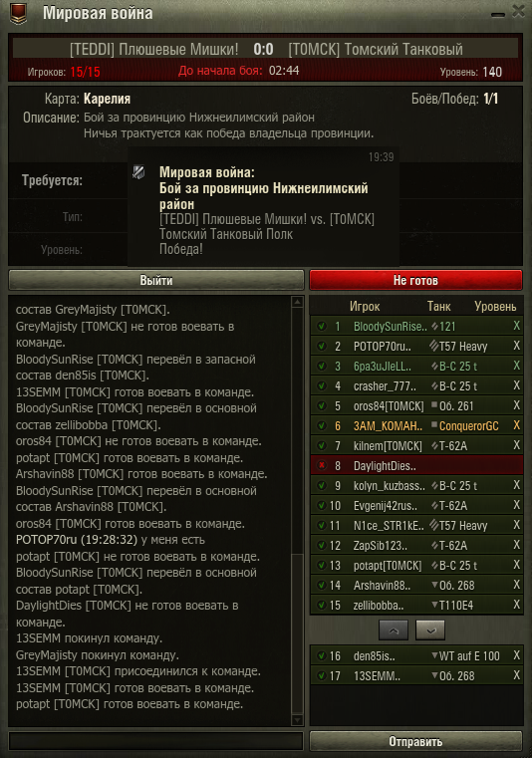
Task: Remove BloodySunRise with the X icon
Action: click(516, 326)
